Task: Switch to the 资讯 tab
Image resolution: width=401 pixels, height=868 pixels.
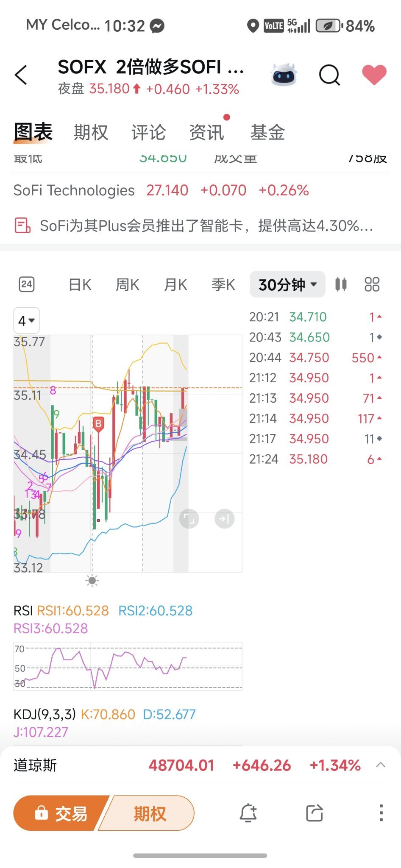Action: click(206, 132)
